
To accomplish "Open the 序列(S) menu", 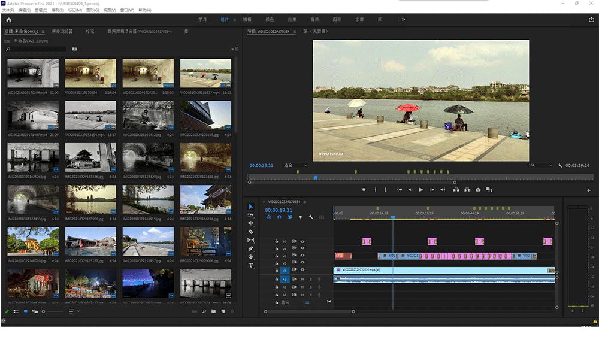I will (59, 10).
